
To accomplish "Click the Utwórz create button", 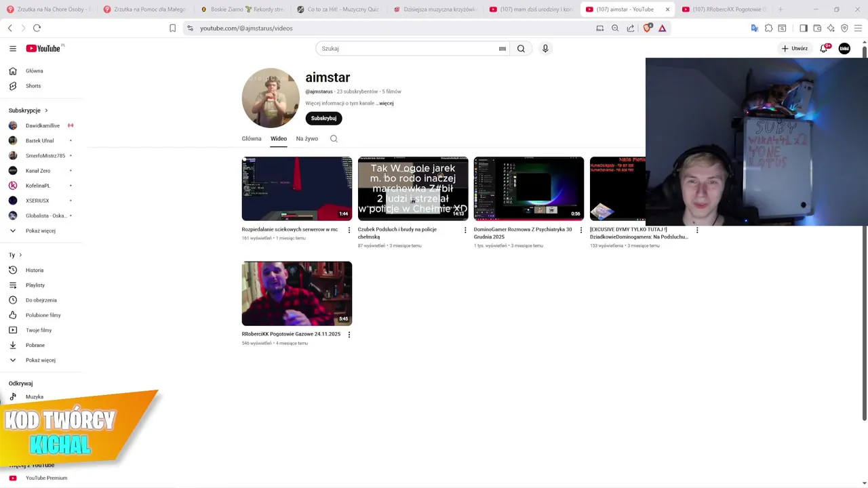I will 795,48.
